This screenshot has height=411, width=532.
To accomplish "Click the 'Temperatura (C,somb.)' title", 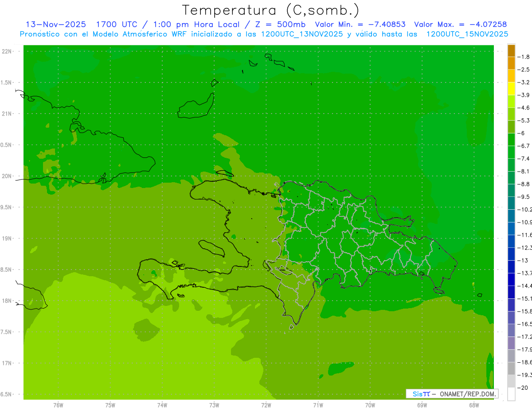I will (x=271, y=10).
